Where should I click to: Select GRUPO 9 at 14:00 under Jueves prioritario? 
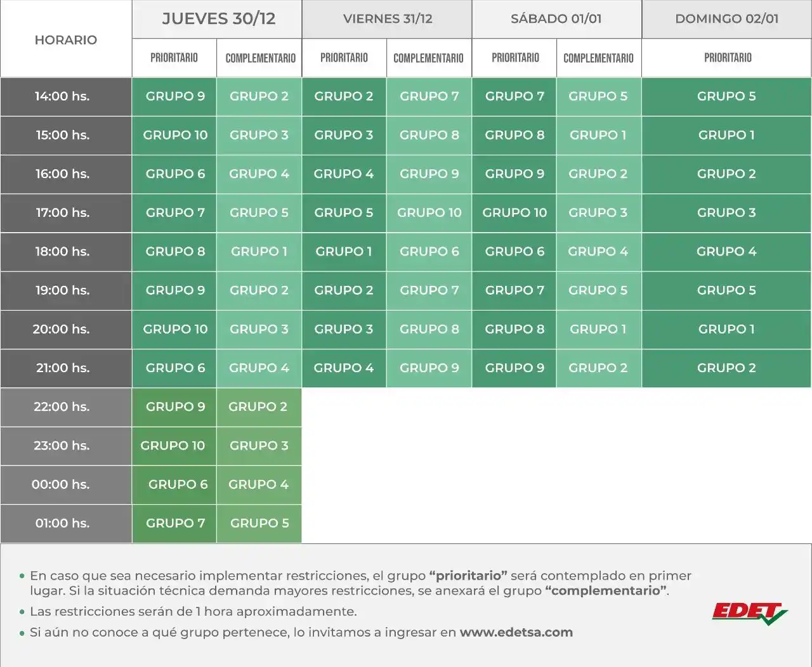[174, 96]
